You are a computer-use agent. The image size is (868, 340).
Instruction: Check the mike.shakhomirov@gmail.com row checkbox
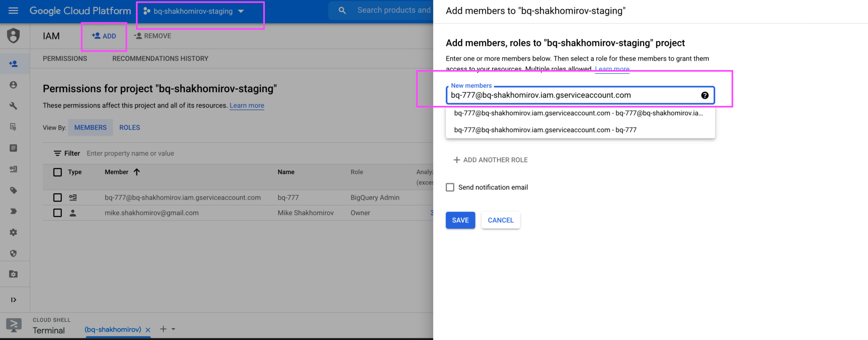click(58, 213)
